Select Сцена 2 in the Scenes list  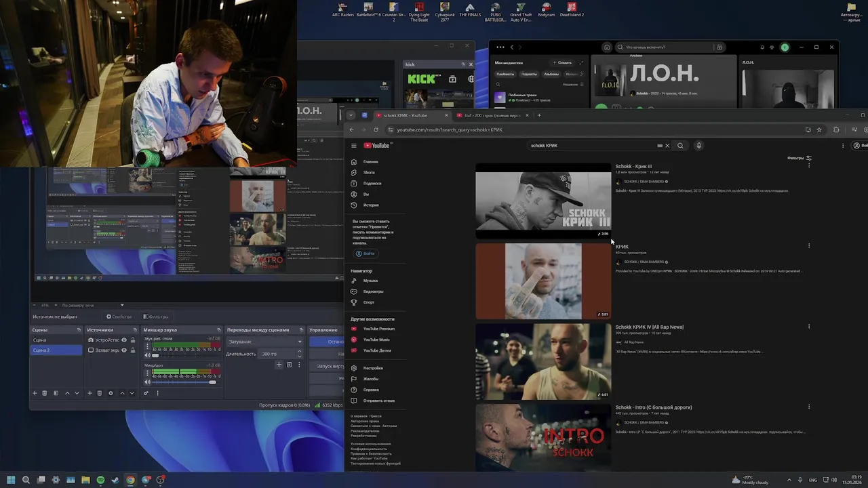pos(56,350)
